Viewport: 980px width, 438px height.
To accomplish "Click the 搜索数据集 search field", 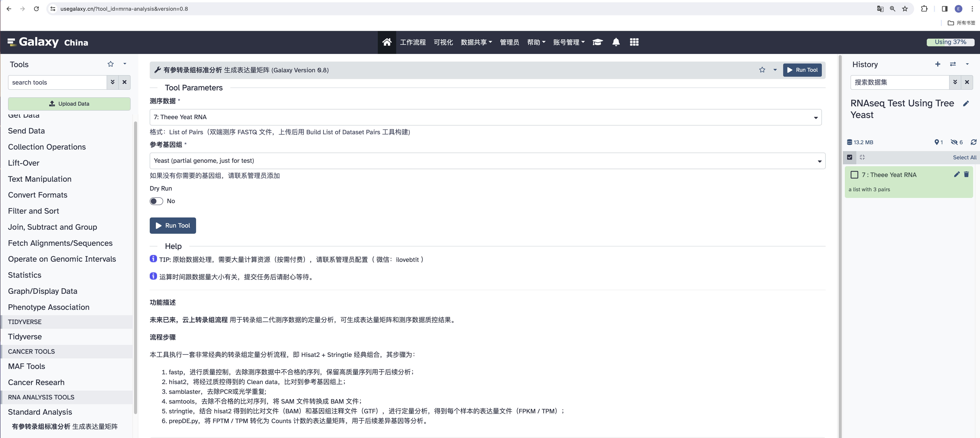I will pyautogui.click(x=900, y=82).
